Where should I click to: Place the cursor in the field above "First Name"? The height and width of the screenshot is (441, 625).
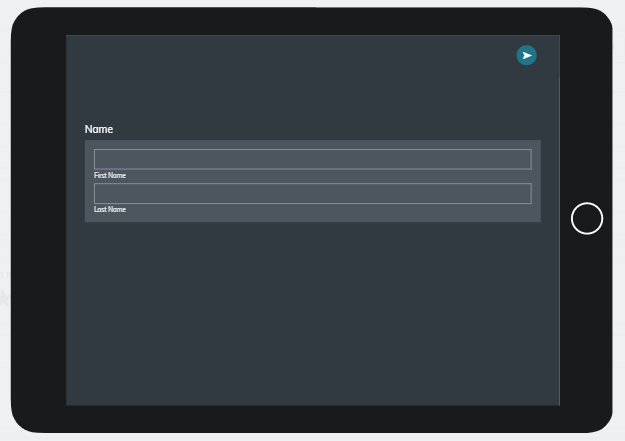click(312, 159)
